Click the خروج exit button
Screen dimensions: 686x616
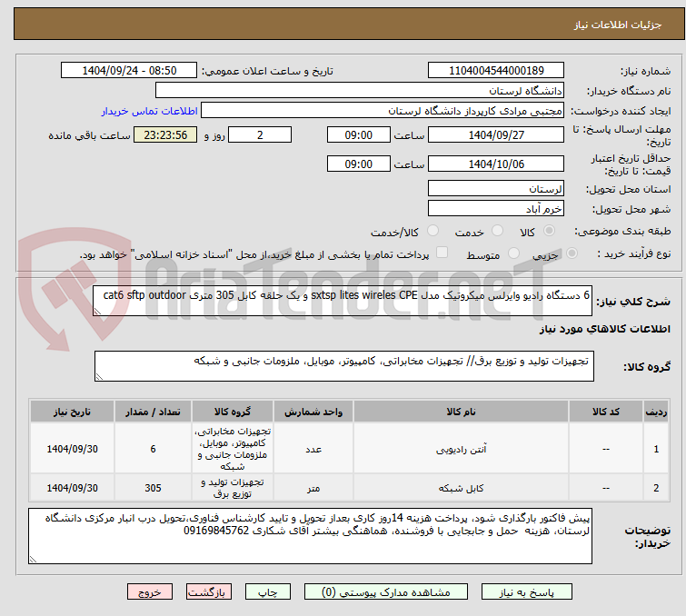pyautogui.click(x=150, y=592)
